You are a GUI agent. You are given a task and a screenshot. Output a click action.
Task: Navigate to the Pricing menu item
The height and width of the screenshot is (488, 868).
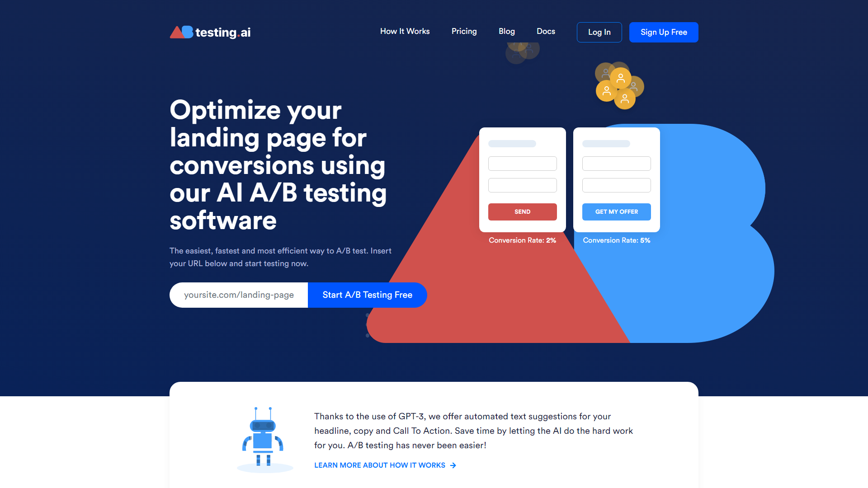pyautogui.click(x=464, y=32)
